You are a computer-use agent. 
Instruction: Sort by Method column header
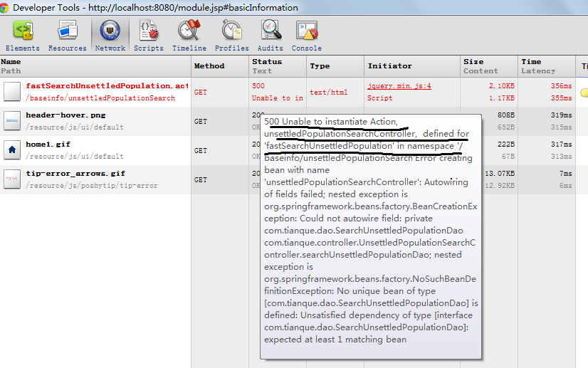pyautogui.click(x=220, y=66)
